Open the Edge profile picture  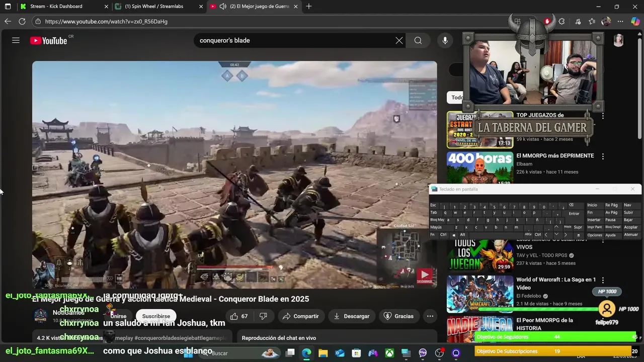coord(606,22)
